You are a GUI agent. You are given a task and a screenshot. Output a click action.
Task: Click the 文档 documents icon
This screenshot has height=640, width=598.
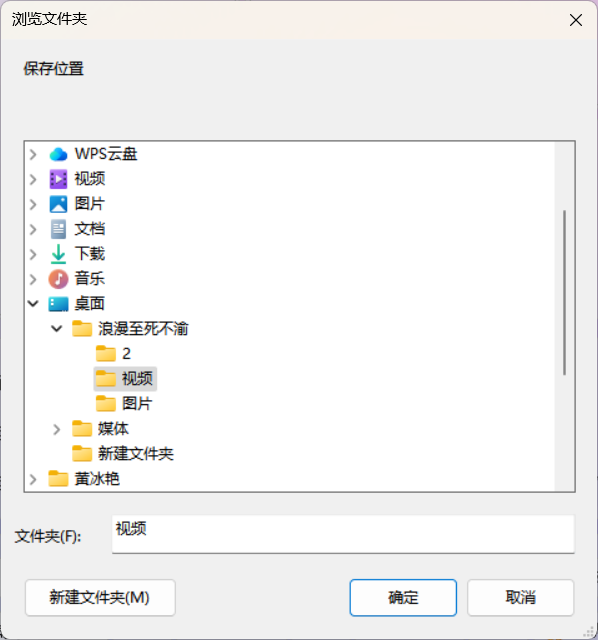[x=58, y=229]
